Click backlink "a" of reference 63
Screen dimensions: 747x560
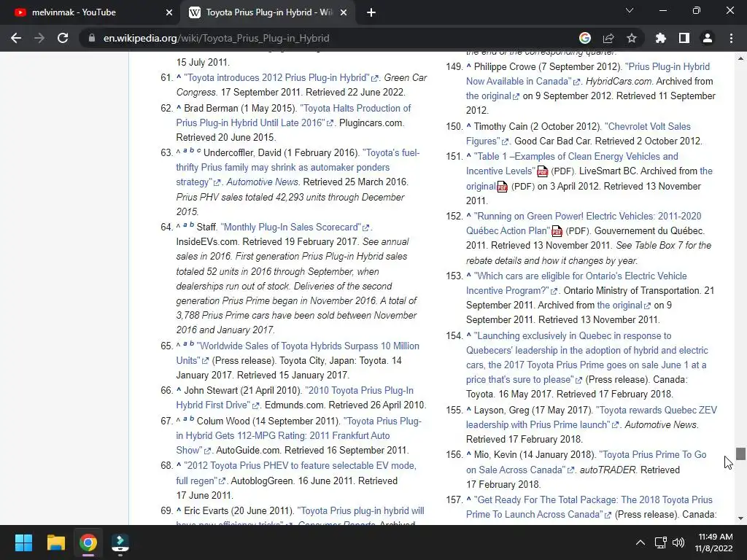185,150
